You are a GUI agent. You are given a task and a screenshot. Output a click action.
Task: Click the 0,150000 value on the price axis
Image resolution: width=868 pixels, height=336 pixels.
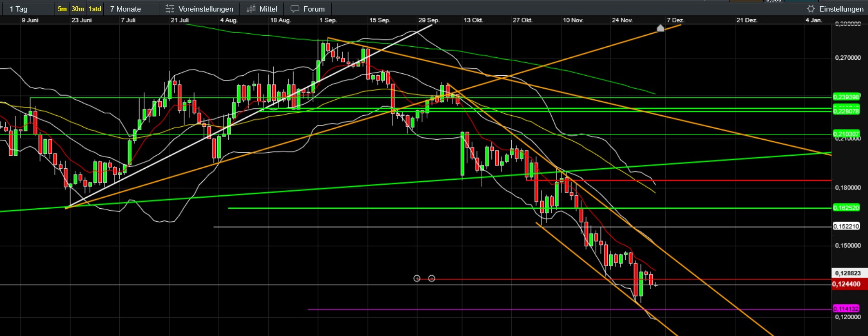pyautogui.click(x=848, y=245)
